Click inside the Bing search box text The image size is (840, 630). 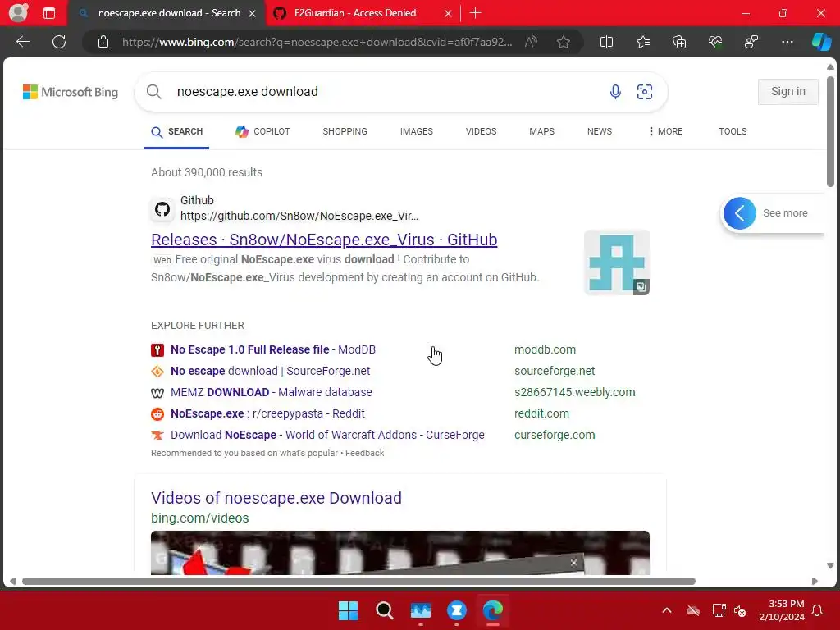[x=248, y=92]
